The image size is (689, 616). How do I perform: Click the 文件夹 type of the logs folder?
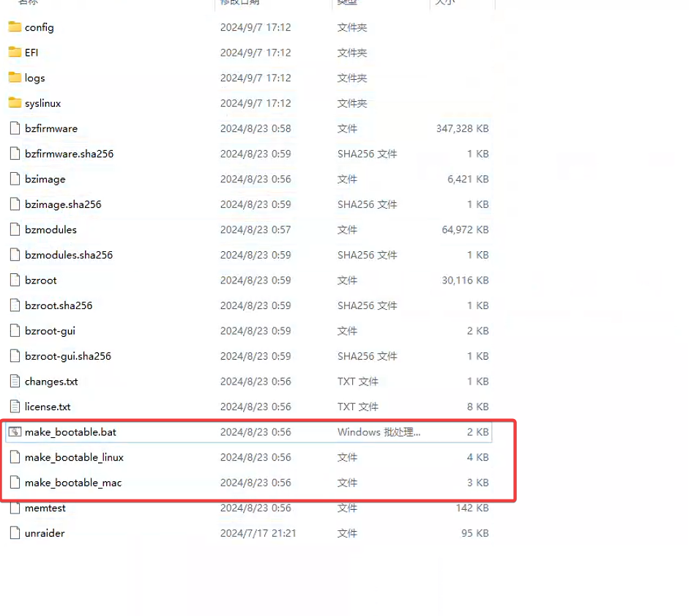pyautogui.click(x=352, y=78)
